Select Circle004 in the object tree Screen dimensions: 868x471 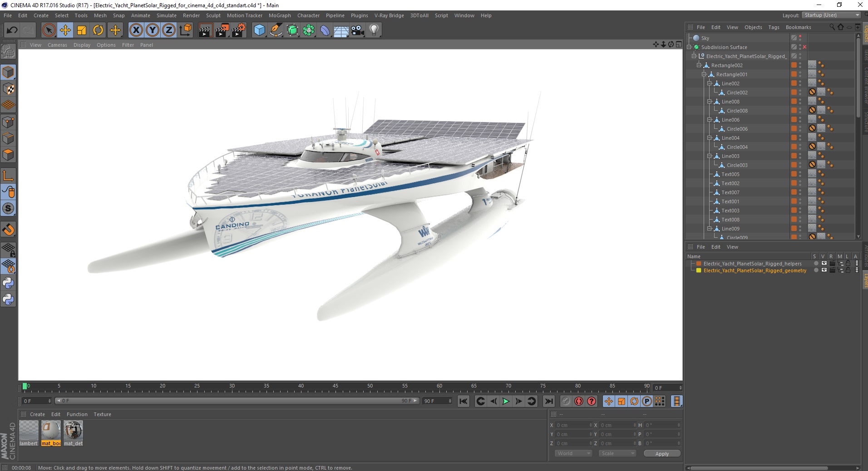pyautogui.click(x=737, y=147)
